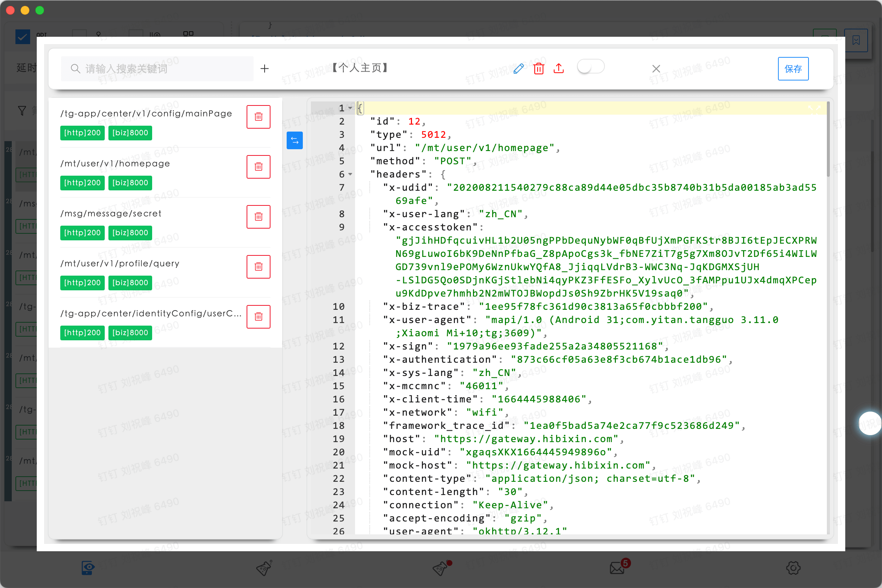
Task: Click the plus icon to add mock
Action: [264, 68]
